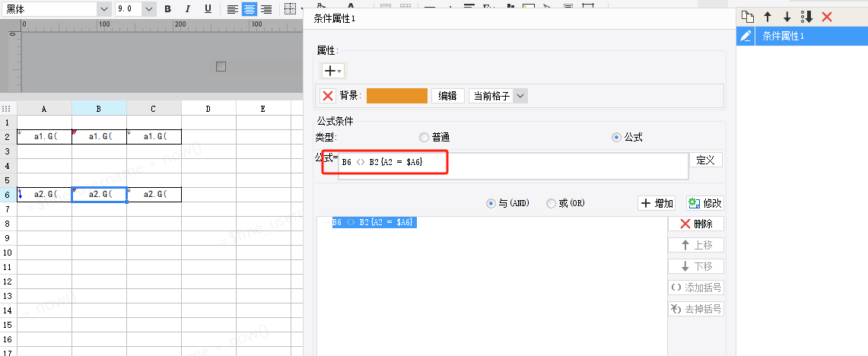
Task: Select column C header
Action: tap(154, 109)
